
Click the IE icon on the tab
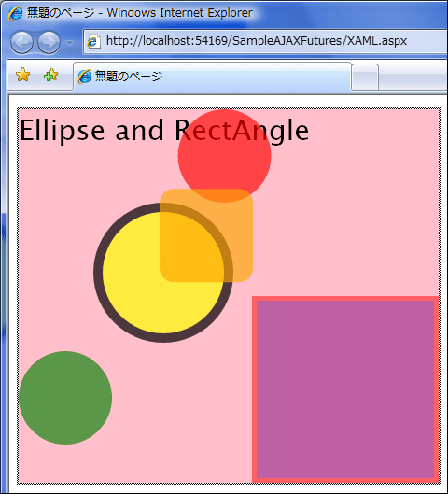click(85, 77)
